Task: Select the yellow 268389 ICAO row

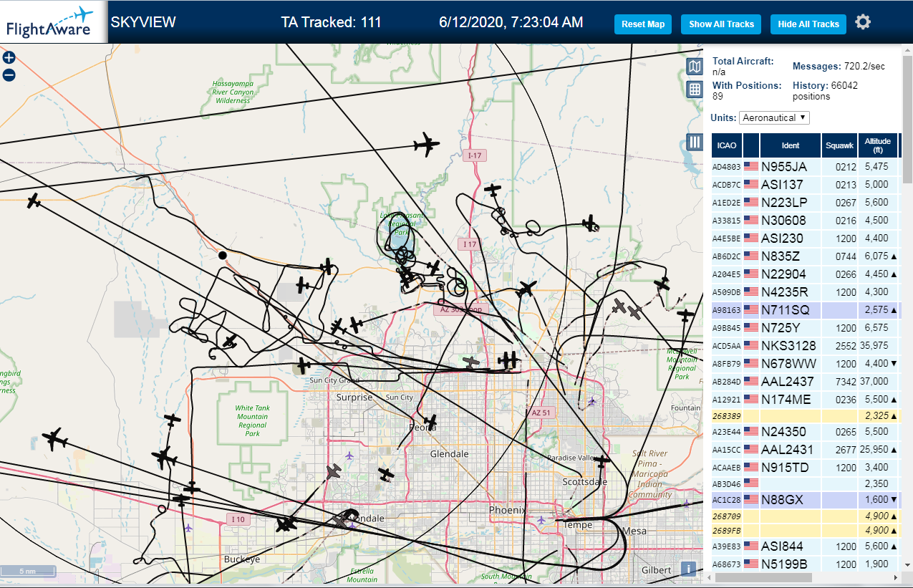Action: click(x=806, y=416)
